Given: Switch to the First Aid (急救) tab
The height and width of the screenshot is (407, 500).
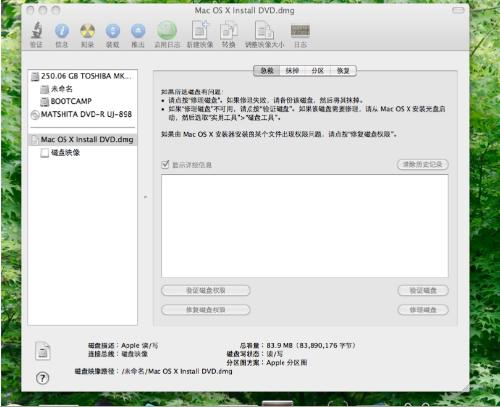Looking at the screenshot, I should click(267, 71).
